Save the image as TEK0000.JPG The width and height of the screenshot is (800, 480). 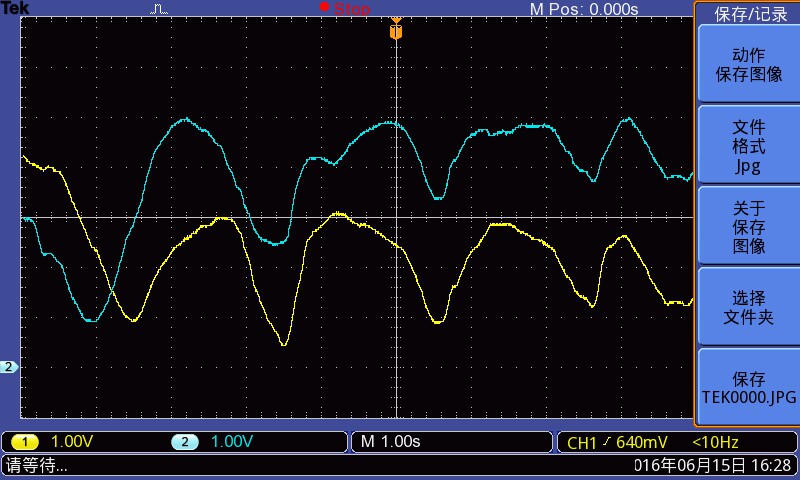(x=748, y=388)
